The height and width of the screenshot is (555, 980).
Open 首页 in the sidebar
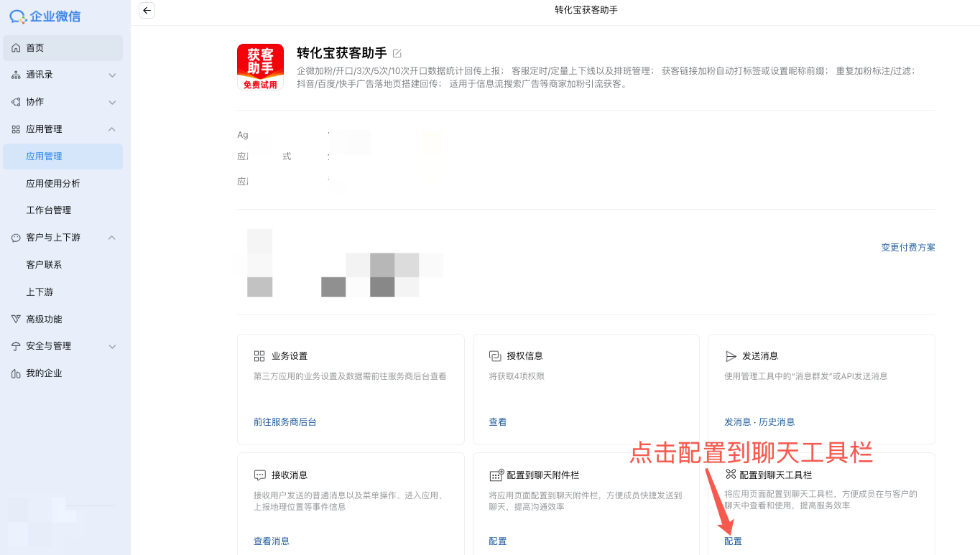(63, 48)
